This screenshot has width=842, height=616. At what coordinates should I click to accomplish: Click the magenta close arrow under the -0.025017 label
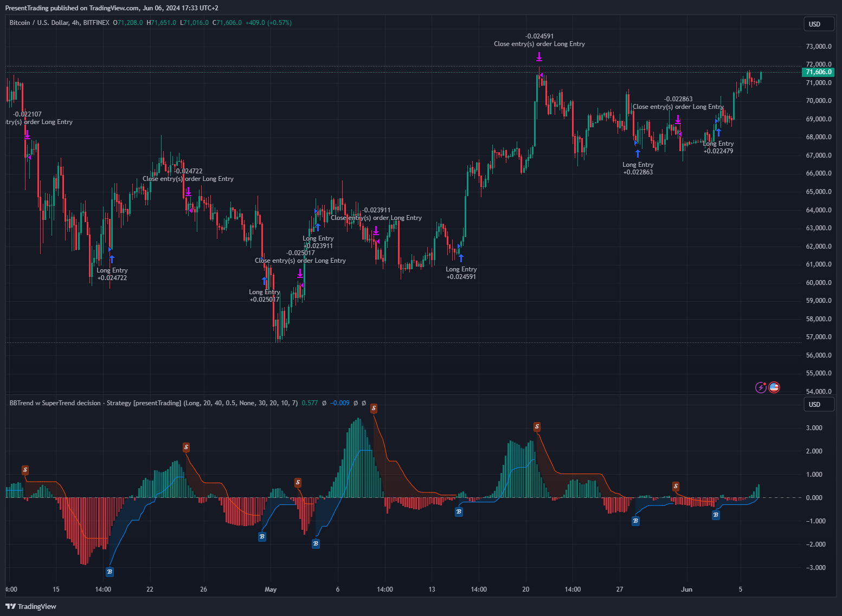pyautogui.click(x=300, y=274)
